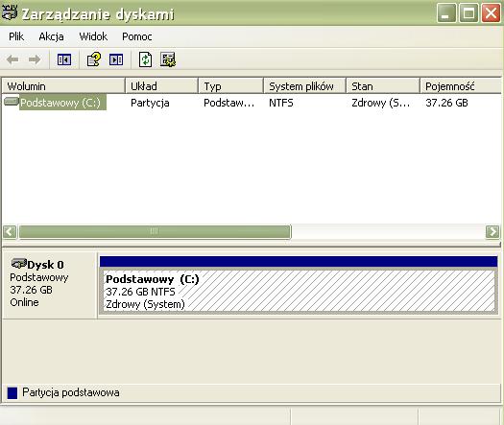Open the Widok menu

point(93,36)
